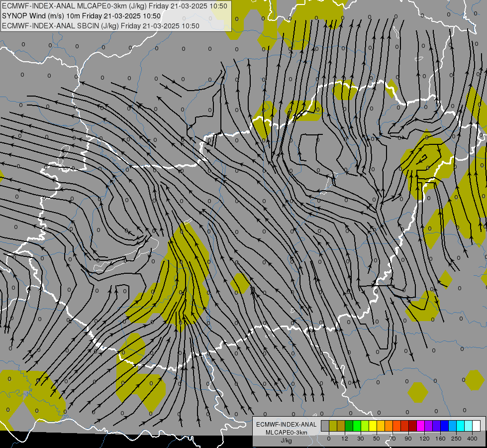Click the legend value 50

point(377,439)
